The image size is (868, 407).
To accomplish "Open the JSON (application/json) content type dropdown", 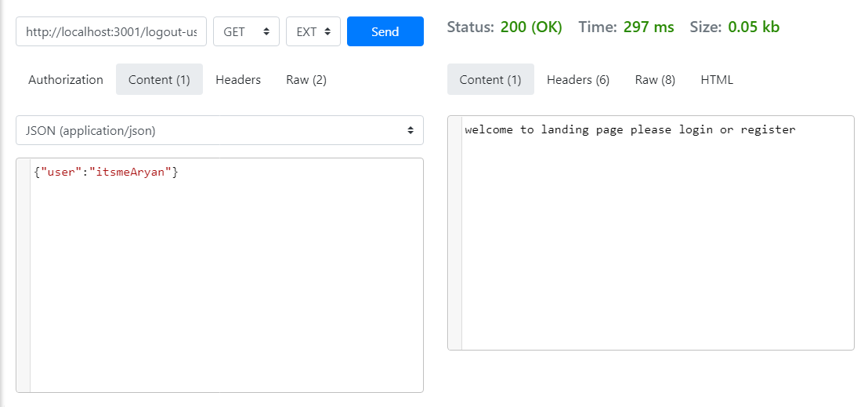I will tap(220, 130).
